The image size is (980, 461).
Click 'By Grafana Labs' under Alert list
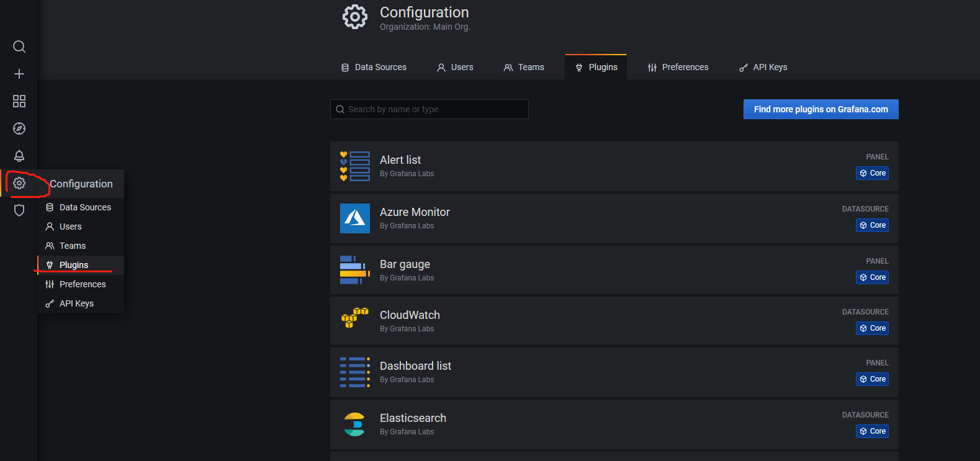[407, 174]
